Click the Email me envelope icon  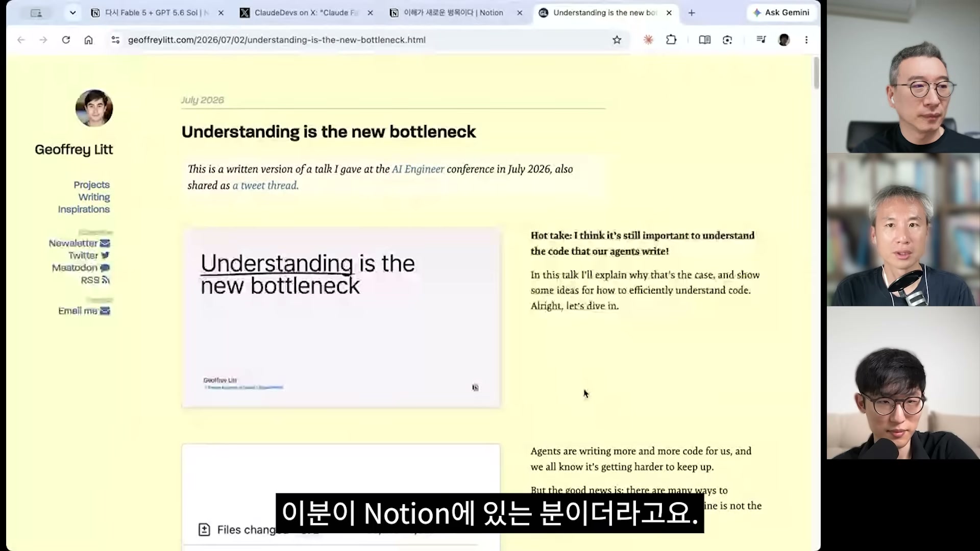pos(105,311)
